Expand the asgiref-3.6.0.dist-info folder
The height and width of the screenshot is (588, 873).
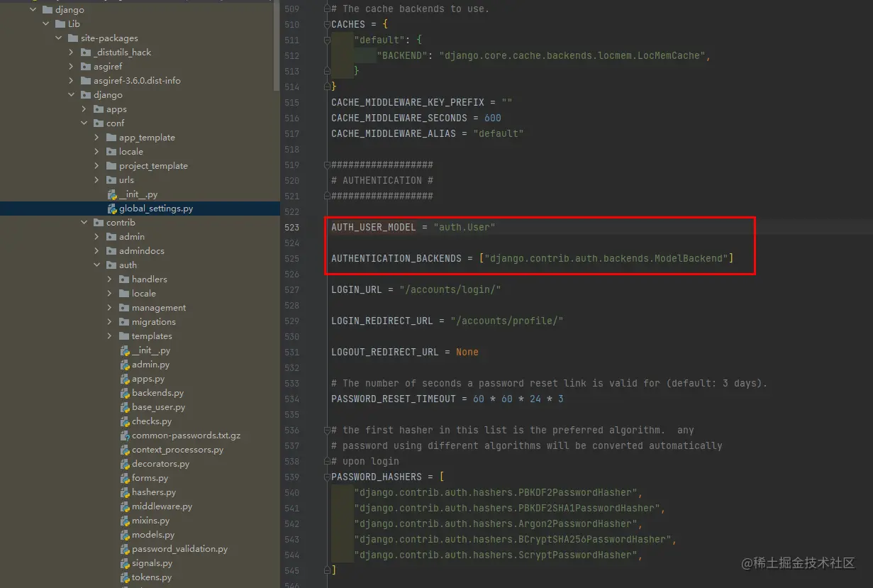tap(72, 81)
